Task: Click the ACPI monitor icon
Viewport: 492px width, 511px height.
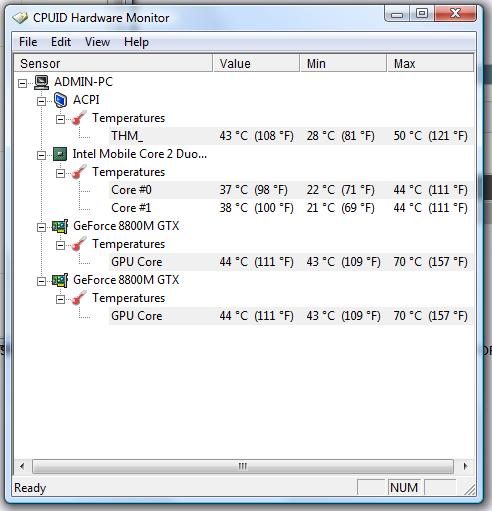Action: tap(60, 100)
